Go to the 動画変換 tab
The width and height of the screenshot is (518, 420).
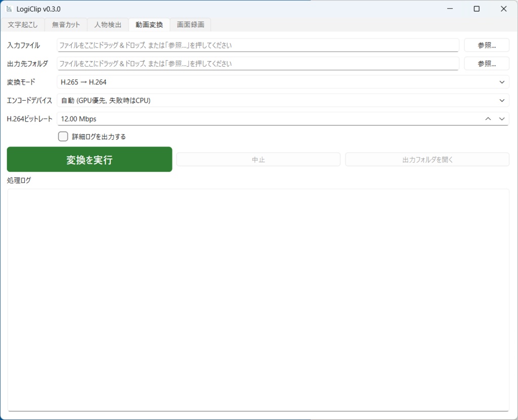[x=149, y=25]
